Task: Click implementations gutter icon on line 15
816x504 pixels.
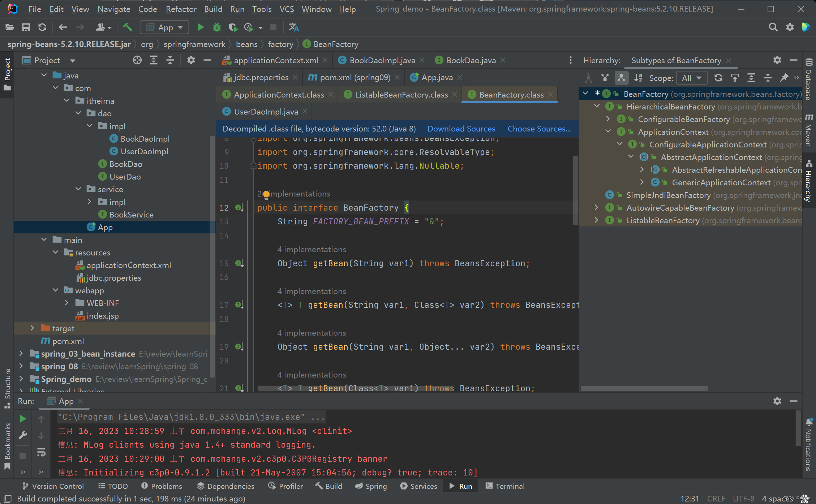Action: (239, 263)
